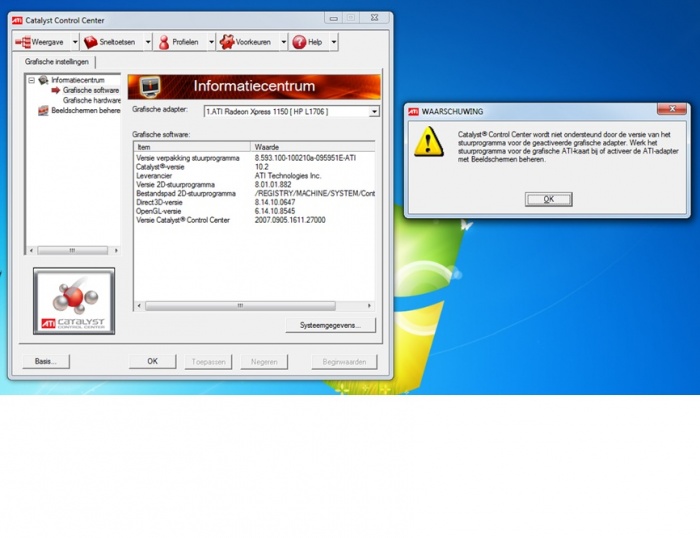Viewport: 700px width, 538px height.
Task: Click OK in the WAARSCHUWING dialog
Action: (x=549, y=199)
